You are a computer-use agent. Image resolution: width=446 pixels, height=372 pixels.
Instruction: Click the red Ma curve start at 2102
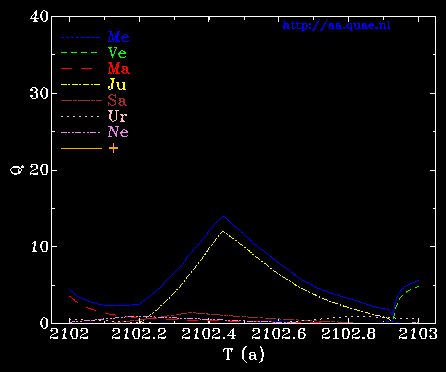70,296
